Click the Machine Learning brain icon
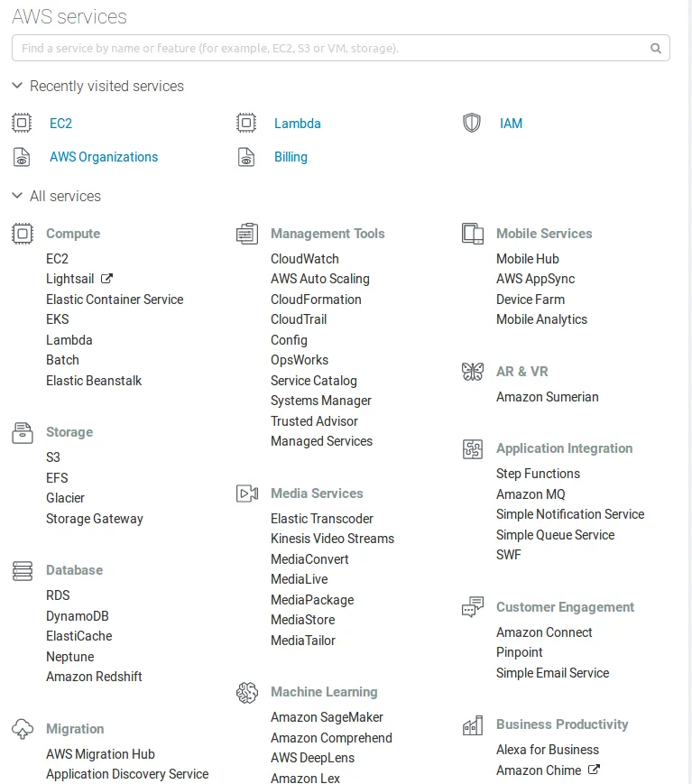 247,693
